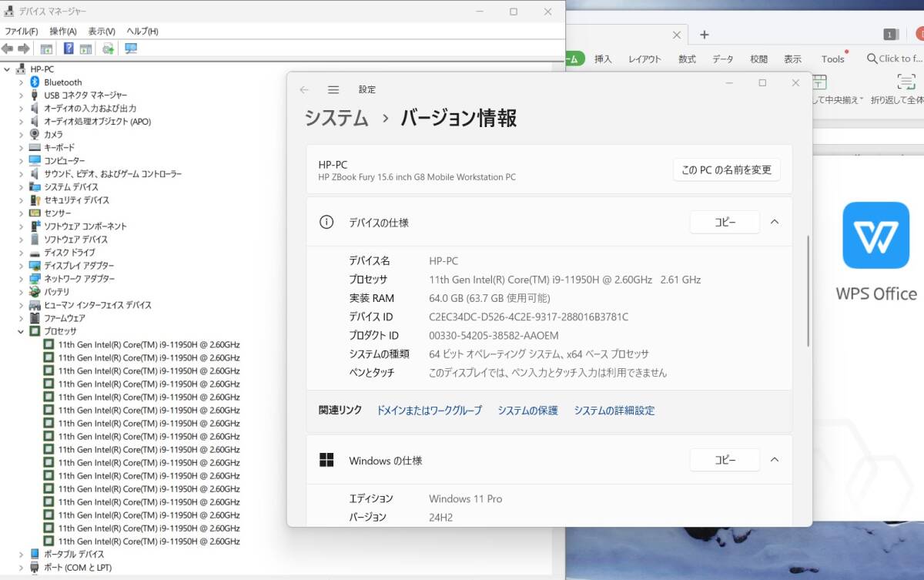924x580 pixels.
Task: Open the 操作(A) menu
Action: [63, 32]
